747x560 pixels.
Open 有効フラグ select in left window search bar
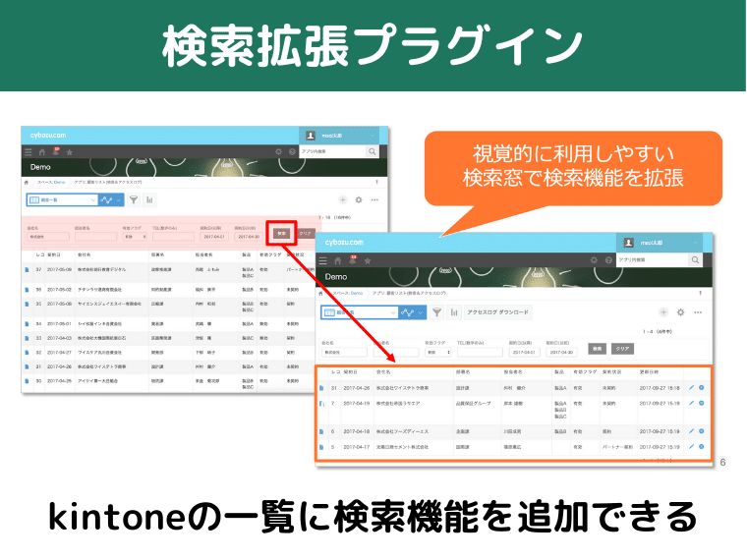(x=135, y=236)
